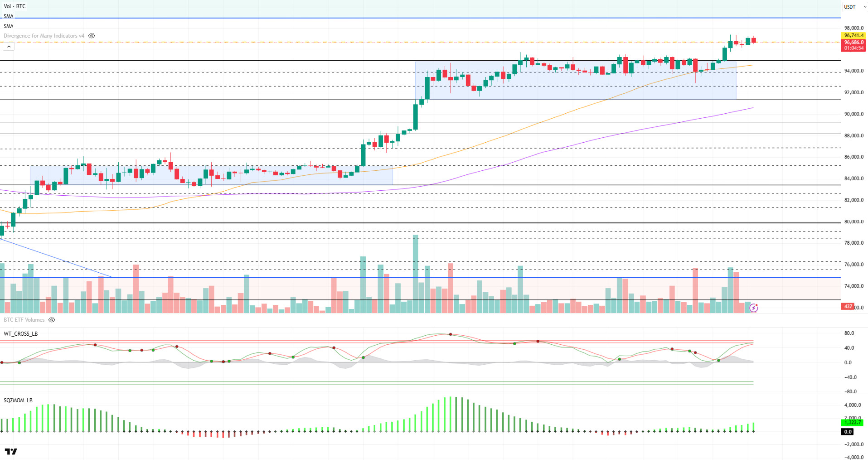Select the SMA legend entry above Divergence
The height and width of the screenshot is (463, 868).
pos(9,26)
